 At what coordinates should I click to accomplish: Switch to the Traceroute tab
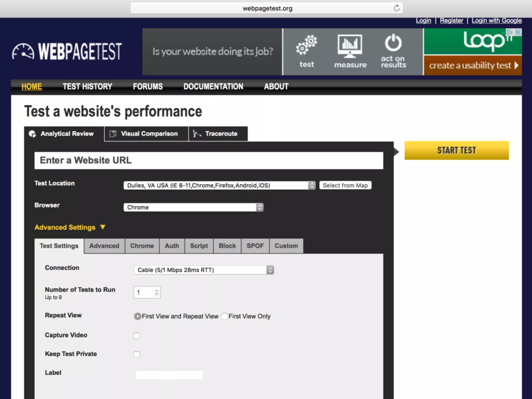(x=218, y=134)
